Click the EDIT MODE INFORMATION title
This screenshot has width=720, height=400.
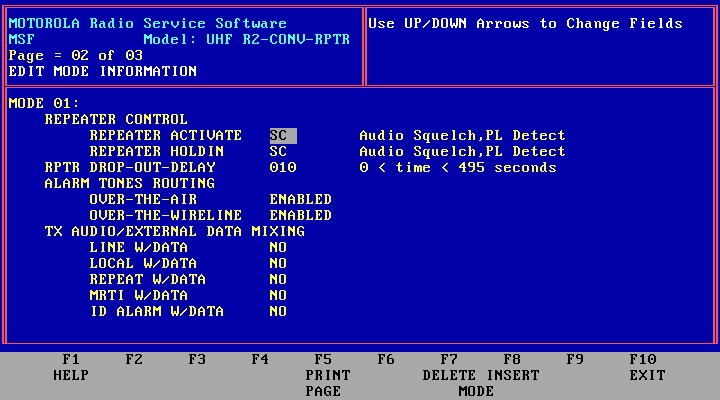103,72
